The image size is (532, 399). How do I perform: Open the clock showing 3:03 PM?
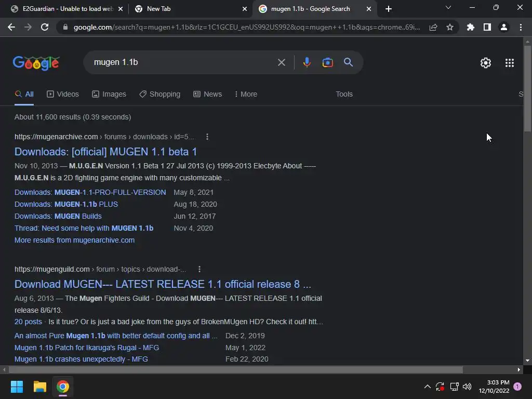pos(494,387)
